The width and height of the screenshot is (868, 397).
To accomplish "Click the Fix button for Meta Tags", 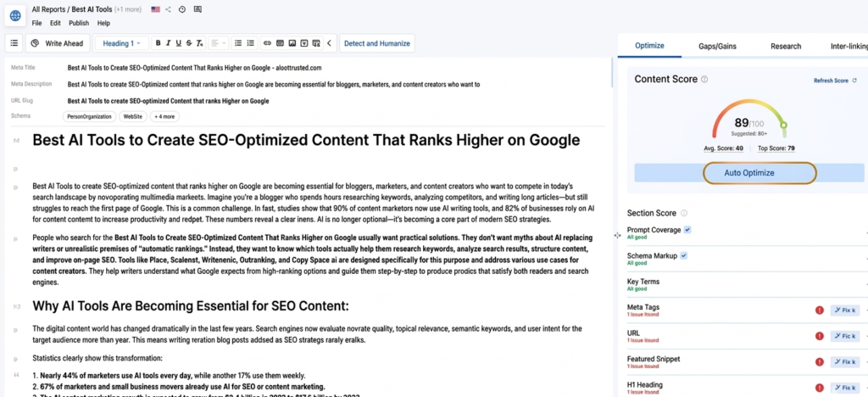I will (x=845, y=310).
